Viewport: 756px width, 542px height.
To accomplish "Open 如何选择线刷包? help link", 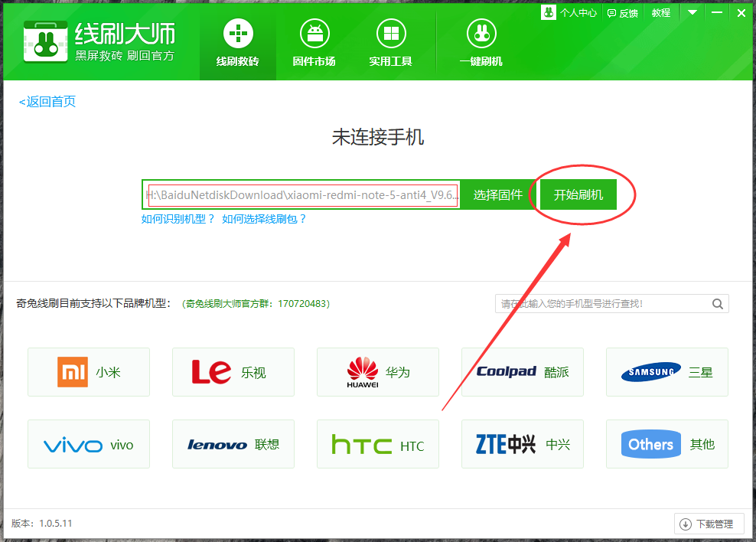I will point(264,219).
